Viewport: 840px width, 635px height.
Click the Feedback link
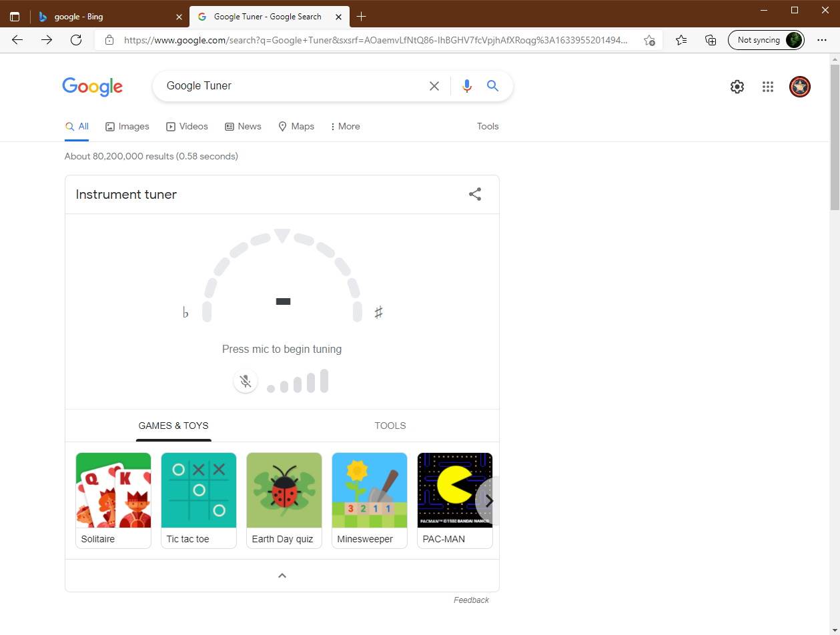[471, 600]
